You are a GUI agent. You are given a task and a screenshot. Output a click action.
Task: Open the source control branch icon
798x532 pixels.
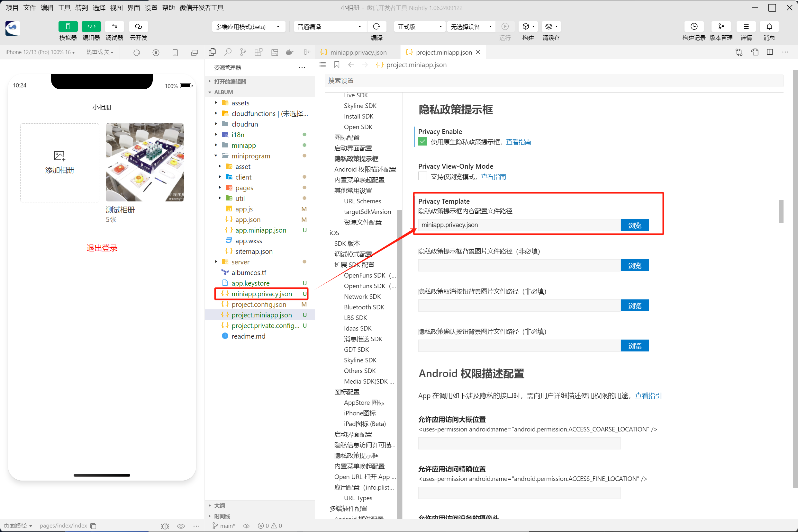point(243,52)
